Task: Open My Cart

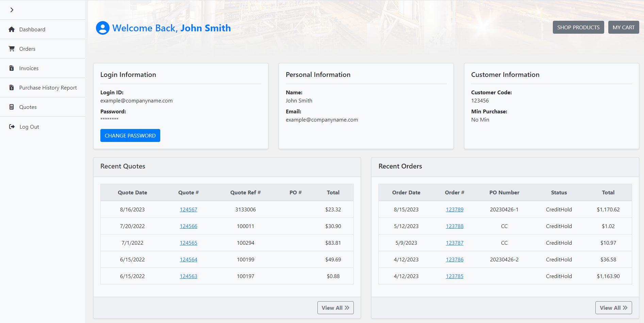Action: pos(623,27)
